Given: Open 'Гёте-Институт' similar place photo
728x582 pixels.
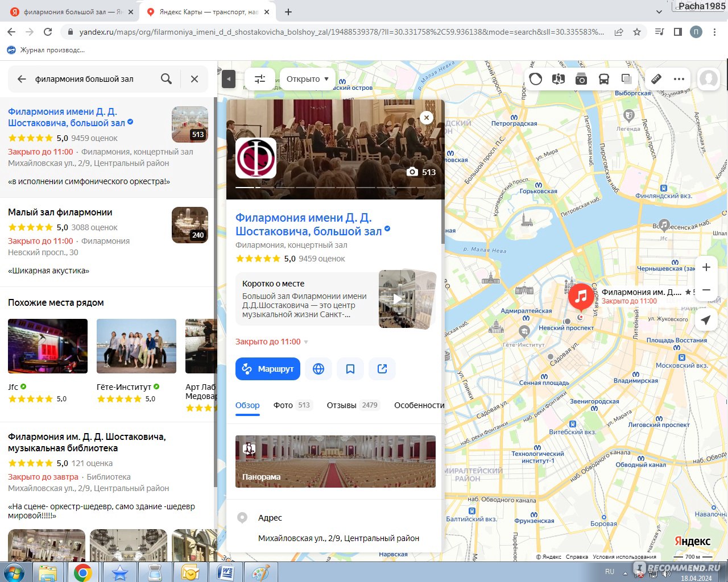Looking at the screenshot, I should 136,346.
